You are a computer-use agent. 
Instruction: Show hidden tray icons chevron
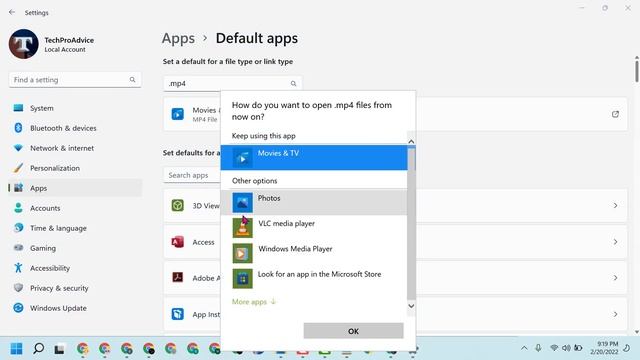(524, 348)
